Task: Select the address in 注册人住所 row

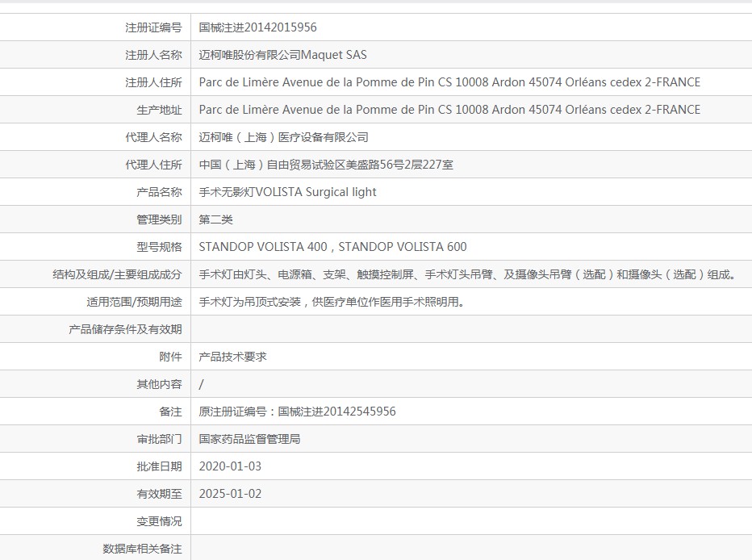Action: (449, 82)
